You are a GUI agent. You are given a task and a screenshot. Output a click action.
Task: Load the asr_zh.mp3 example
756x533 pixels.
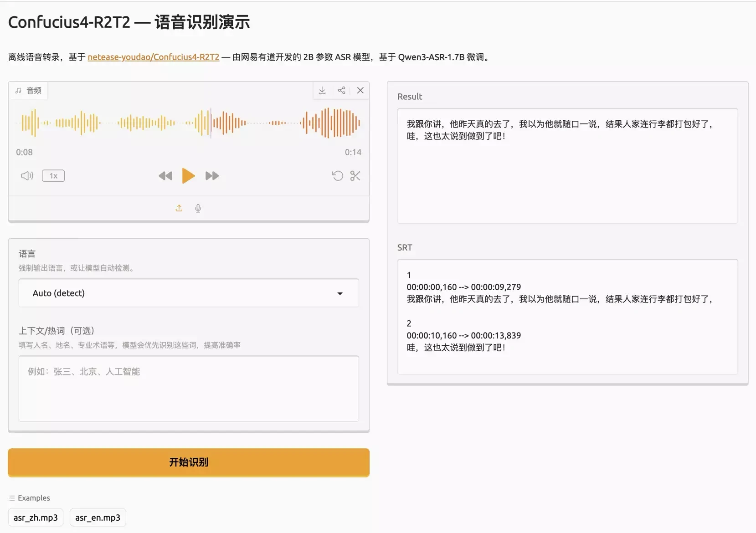tap(36, 518)
